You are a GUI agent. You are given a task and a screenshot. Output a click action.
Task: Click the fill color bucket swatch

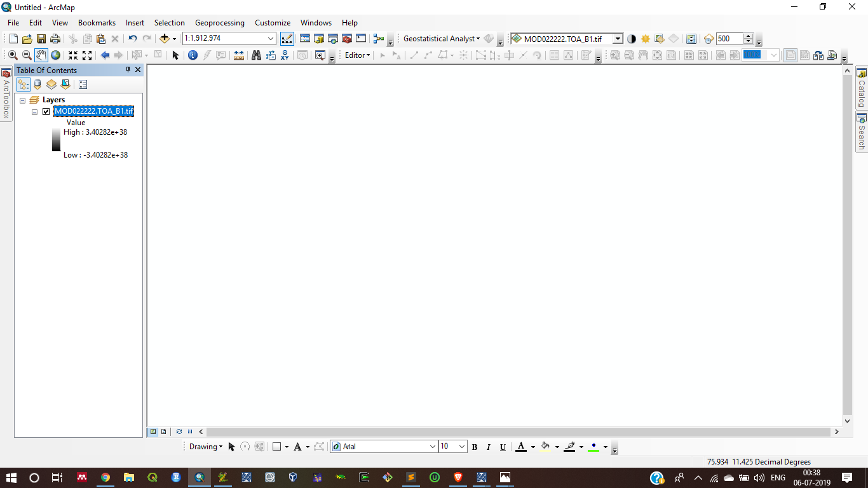545,447
